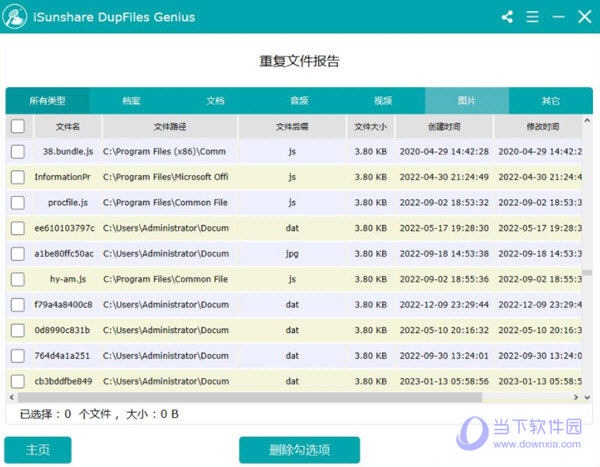This screenshot has height=467, width=600.
Task: Minimize the DupFiles Genius window
Action: click(558, 17)
